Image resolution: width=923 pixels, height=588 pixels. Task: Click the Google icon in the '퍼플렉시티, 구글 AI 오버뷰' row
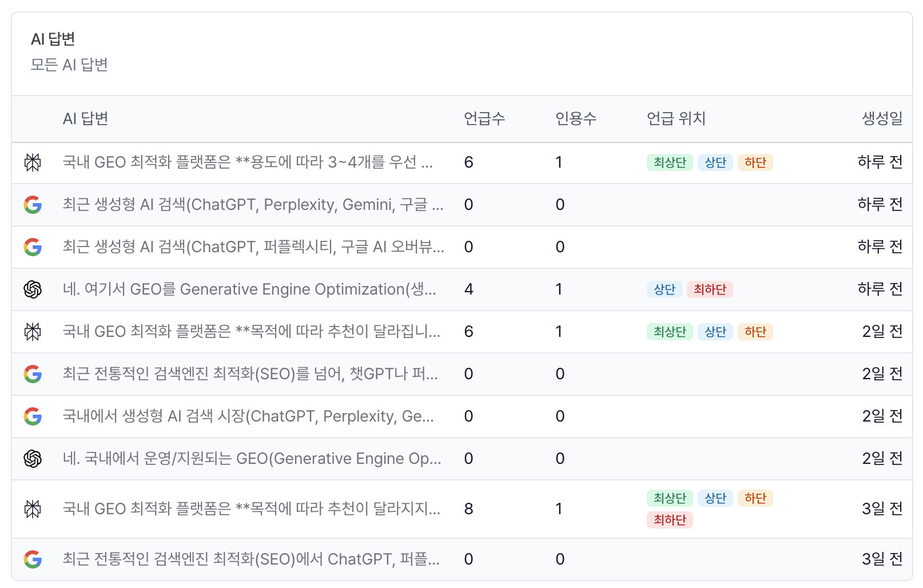coord(33,247)
